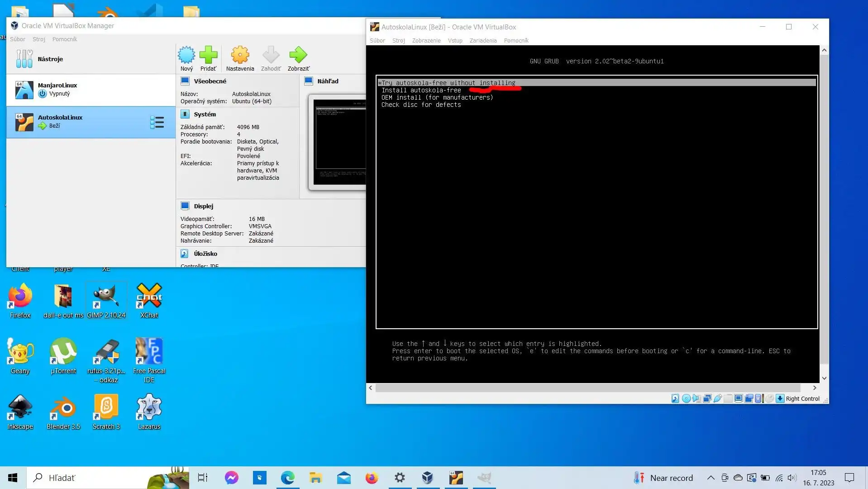Open Task View from the taskbar
The width and height of the screenshot is (868, 489).
[x=202, y=478]
